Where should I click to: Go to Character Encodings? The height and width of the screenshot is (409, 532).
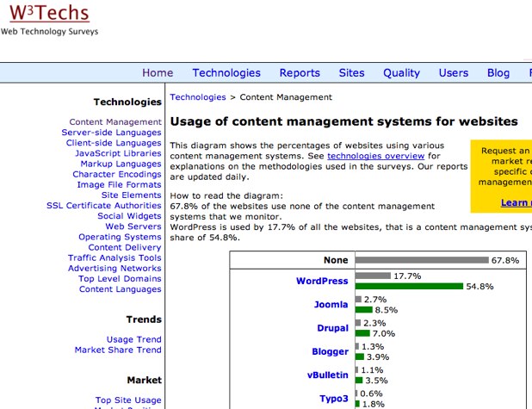117,174
